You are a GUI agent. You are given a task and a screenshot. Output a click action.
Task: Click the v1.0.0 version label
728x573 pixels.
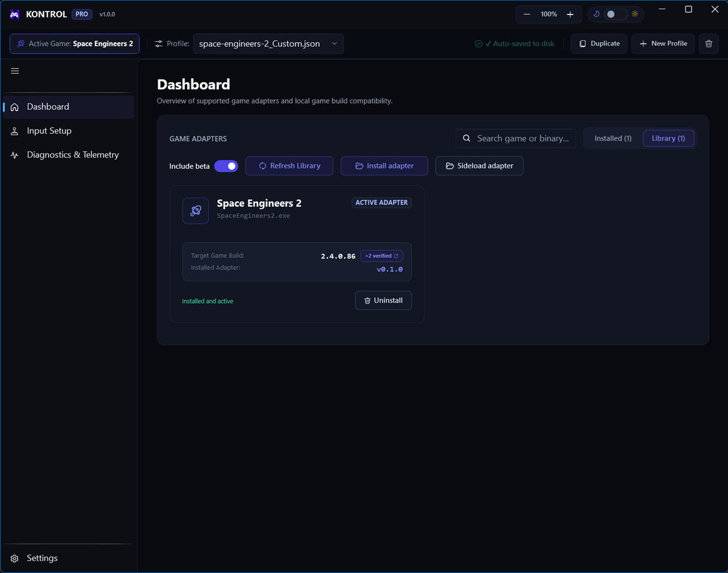click(x=107, y=14)
